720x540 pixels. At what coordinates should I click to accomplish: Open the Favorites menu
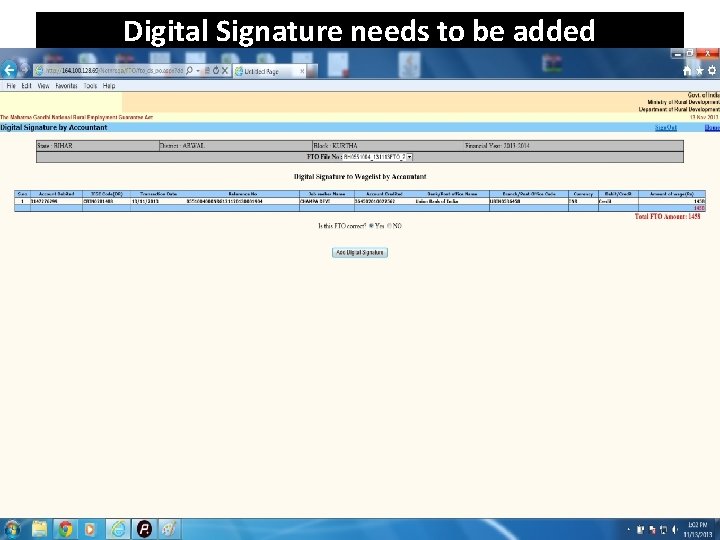tap(66, 86)
